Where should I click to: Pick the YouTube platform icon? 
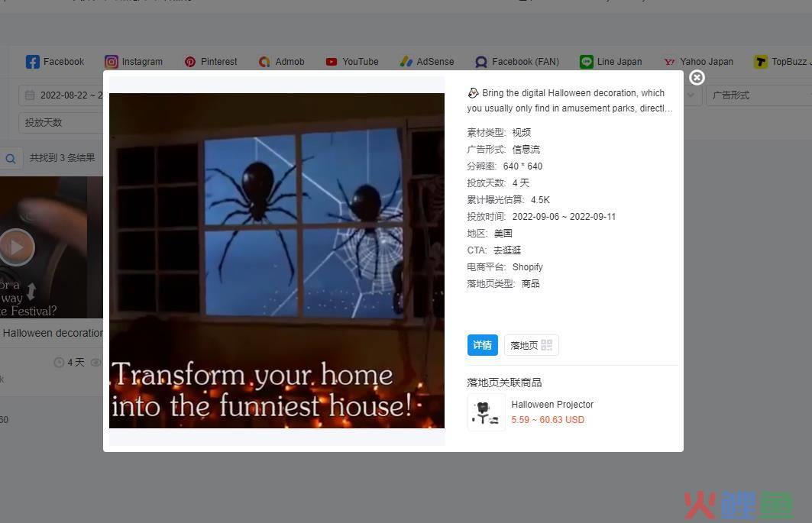click(332, 62)
